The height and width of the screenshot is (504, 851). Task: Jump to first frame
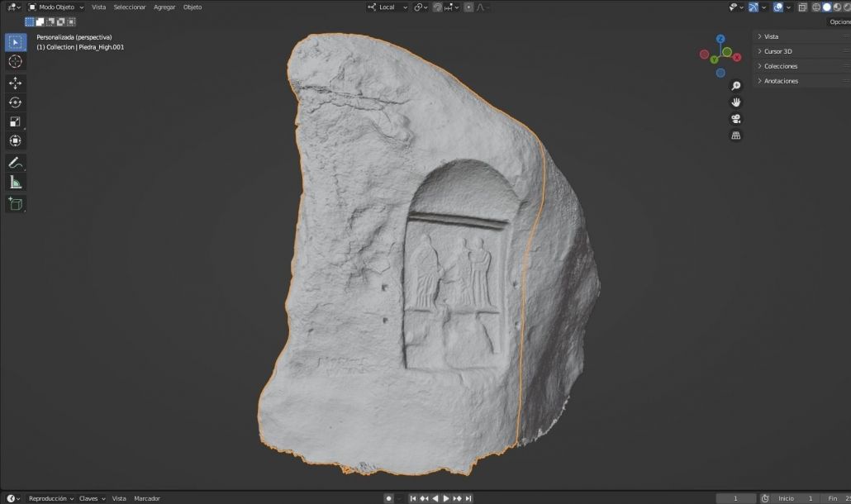pyautogui.click(x=413, y=498)
